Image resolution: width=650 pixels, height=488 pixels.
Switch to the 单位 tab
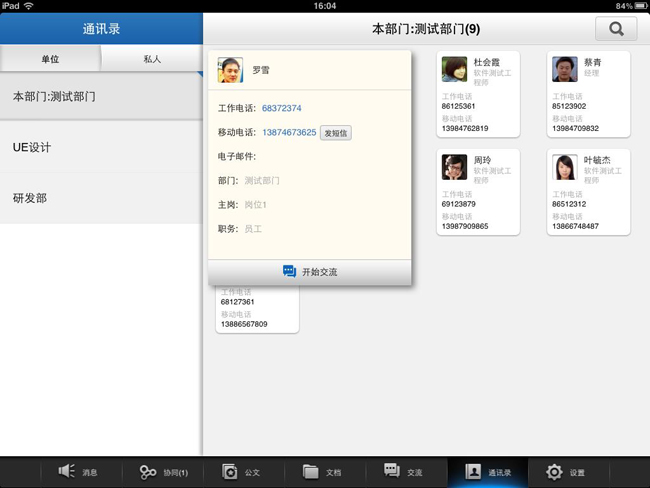[50, 60]
